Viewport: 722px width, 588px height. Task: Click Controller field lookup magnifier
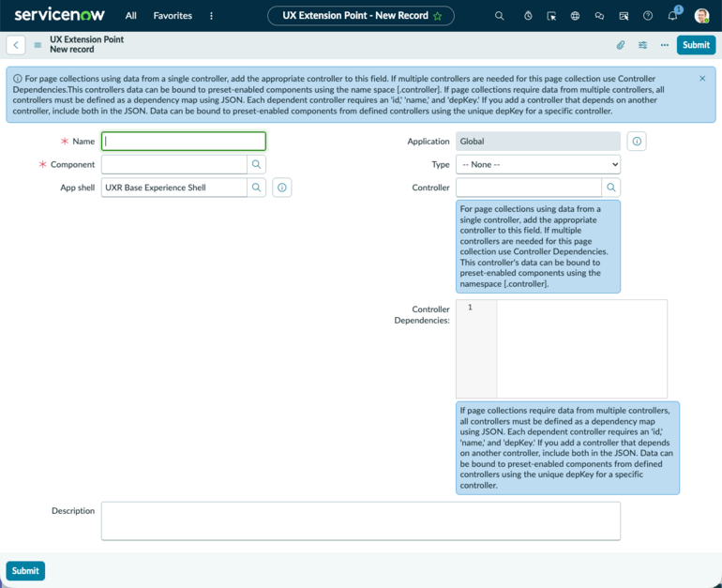611,188
